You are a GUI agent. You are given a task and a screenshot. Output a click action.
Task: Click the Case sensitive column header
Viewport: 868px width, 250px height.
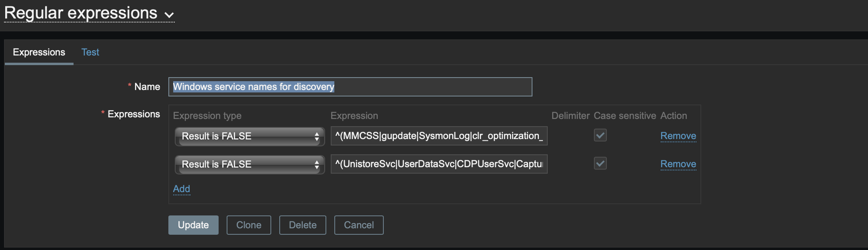tap(624, 116)
